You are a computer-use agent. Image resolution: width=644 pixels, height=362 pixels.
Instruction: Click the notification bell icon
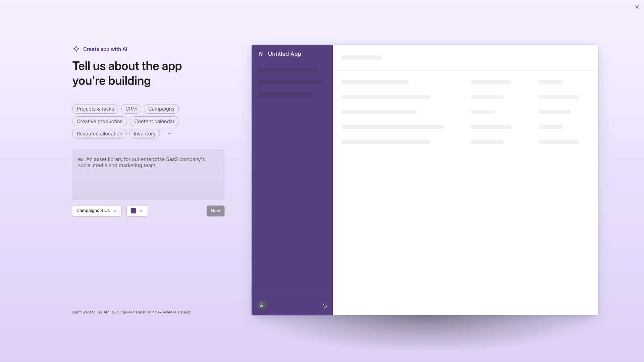click(x=324, y=305)
